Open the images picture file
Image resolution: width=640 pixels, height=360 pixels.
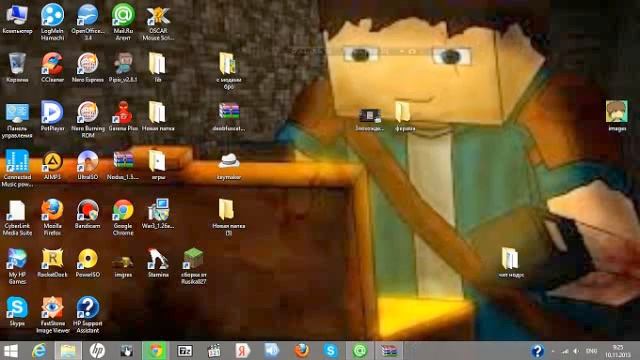pos(617,116)
